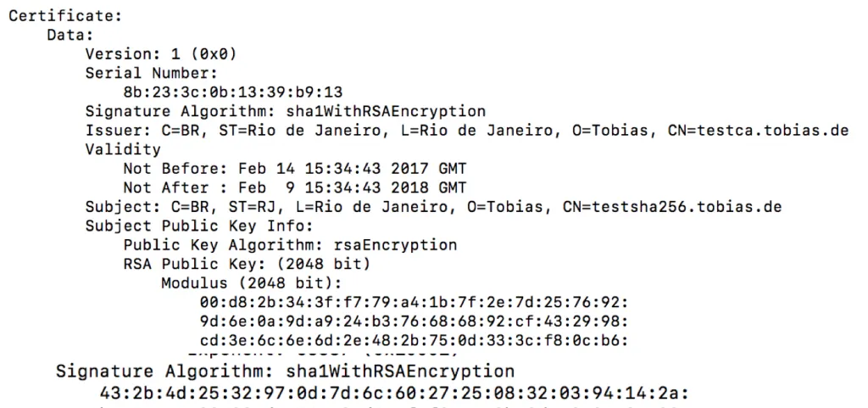Click the 'Serial Number:' label

(151, 73)
